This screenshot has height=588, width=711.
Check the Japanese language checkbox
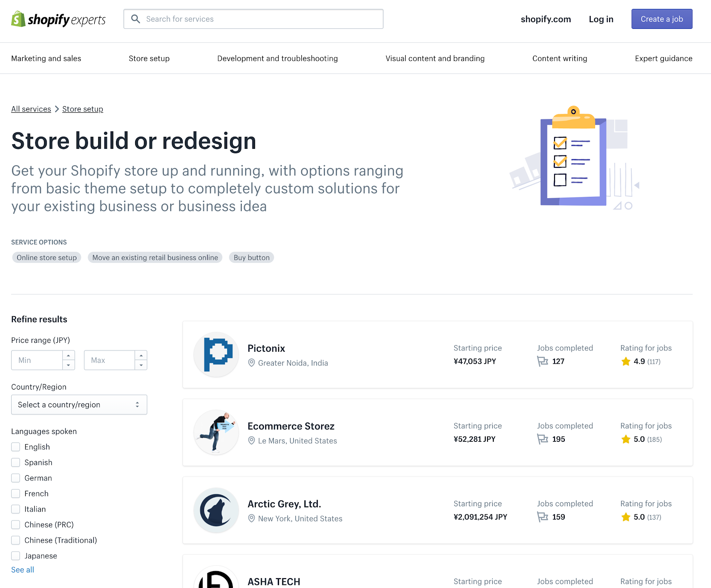point(16,556)
